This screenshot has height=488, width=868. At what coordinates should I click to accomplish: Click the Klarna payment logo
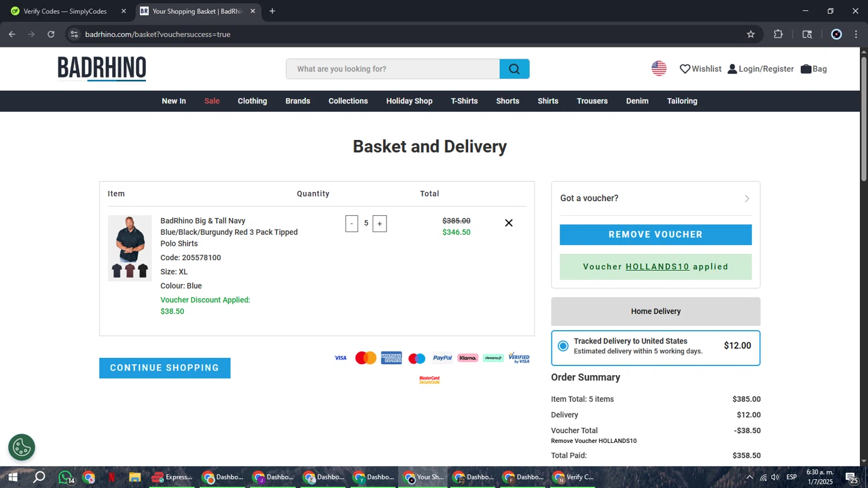click(x=468, y=358)
